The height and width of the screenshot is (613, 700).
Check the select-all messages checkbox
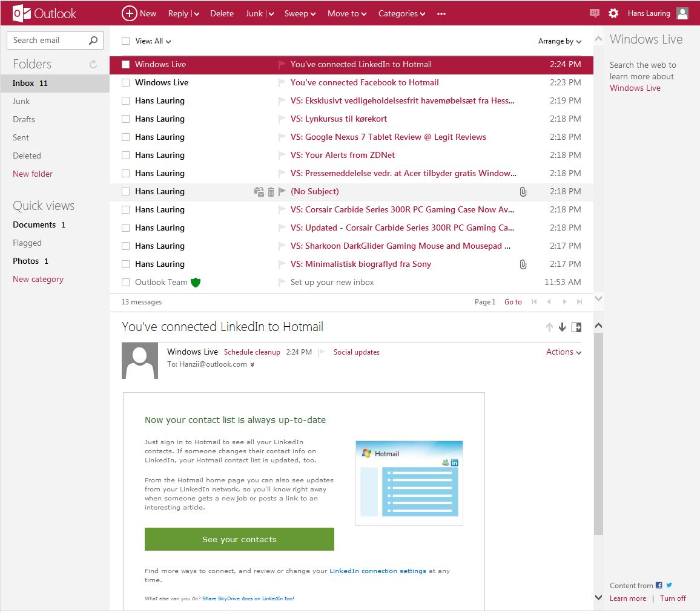coord(126,41)
